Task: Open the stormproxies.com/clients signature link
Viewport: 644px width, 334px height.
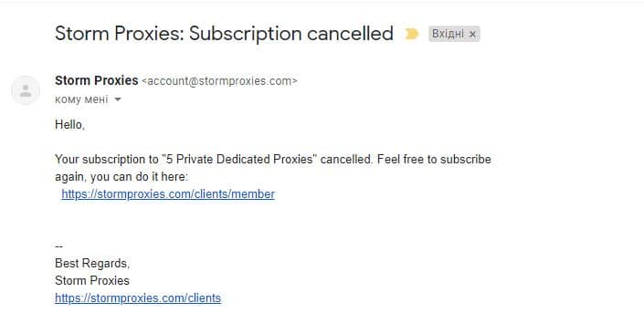Action: pyautogui.click(x=138, y=297)
